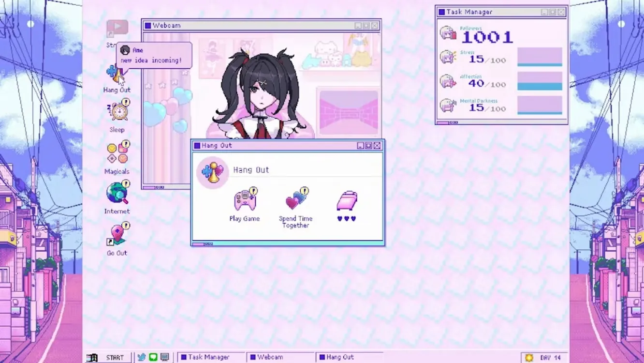
Task: Open the Magicals desktop icon
Action: click(x=117, y=153)
